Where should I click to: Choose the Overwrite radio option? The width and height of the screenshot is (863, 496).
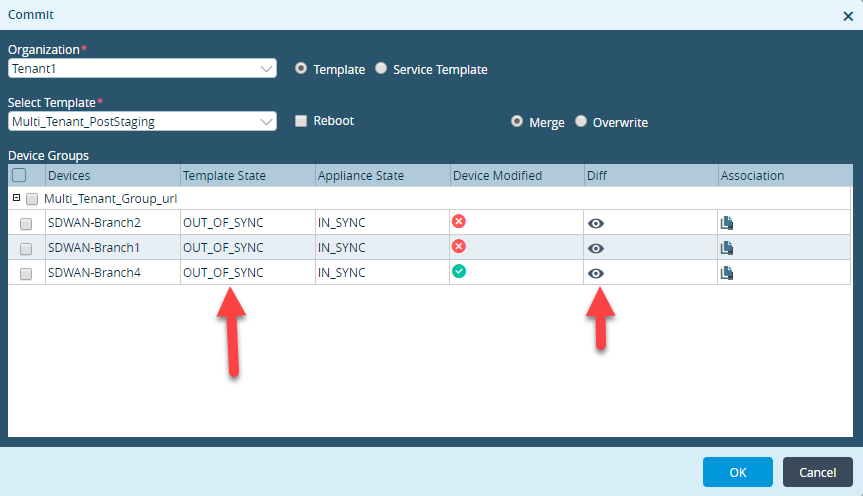pyautogui.click(x=580, y=122)
